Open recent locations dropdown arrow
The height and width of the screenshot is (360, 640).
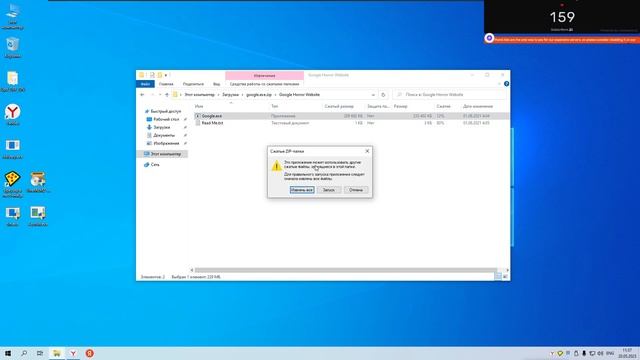(160, 95)
